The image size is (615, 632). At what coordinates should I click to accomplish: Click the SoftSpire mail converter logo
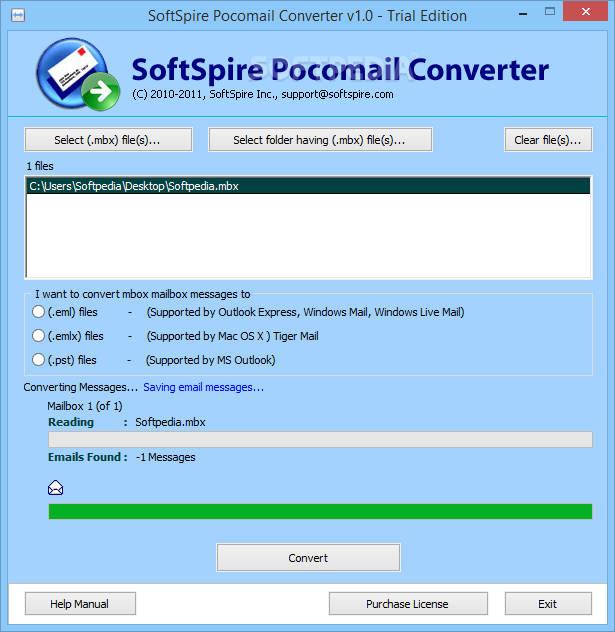coord(78,75)
